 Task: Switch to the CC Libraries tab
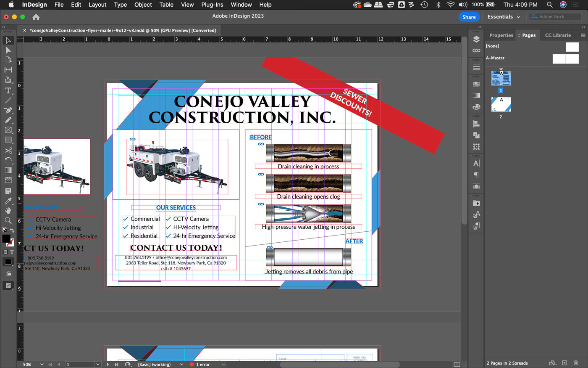(x=558, y=35)
